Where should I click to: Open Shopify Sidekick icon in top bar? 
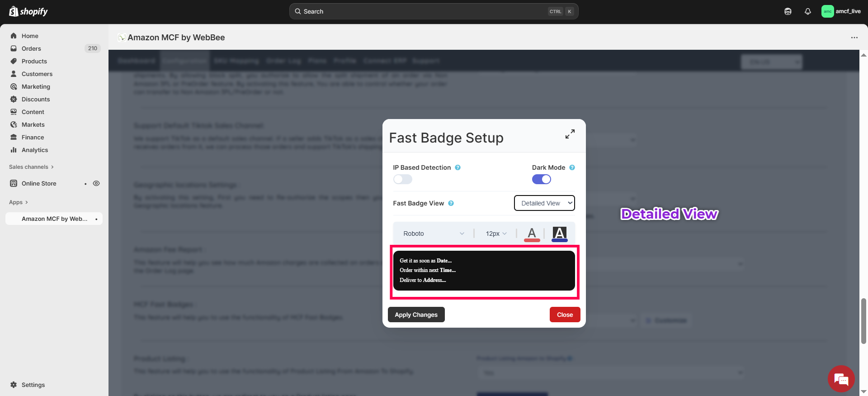(788, 12)
